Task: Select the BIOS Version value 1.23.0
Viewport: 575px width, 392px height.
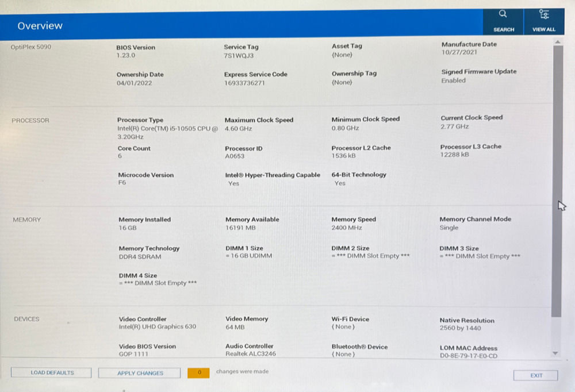Action: 126,55
